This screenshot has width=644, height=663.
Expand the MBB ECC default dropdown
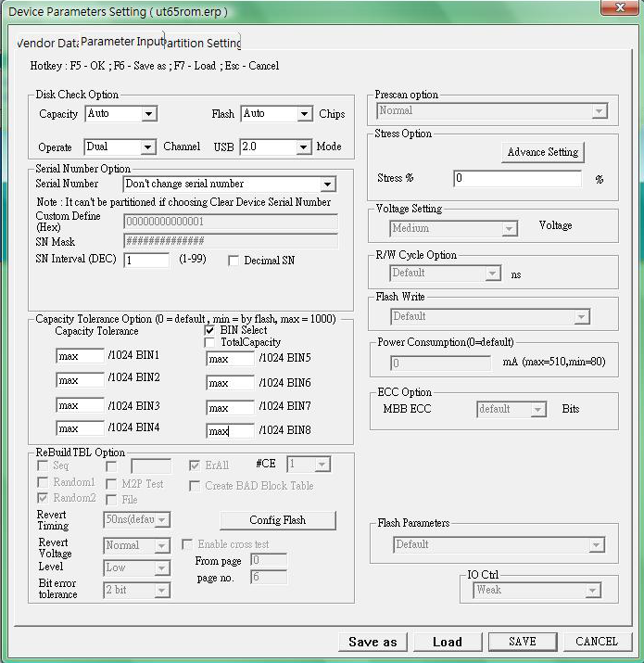[x=511, y=409]
